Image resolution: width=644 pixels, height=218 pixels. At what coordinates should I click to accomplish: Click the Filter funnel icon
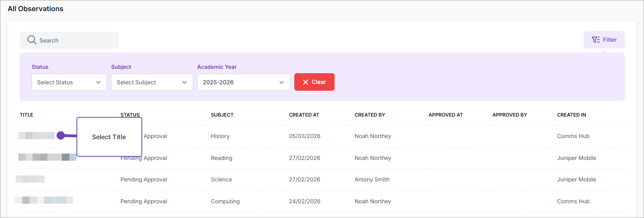coord(595,40)
